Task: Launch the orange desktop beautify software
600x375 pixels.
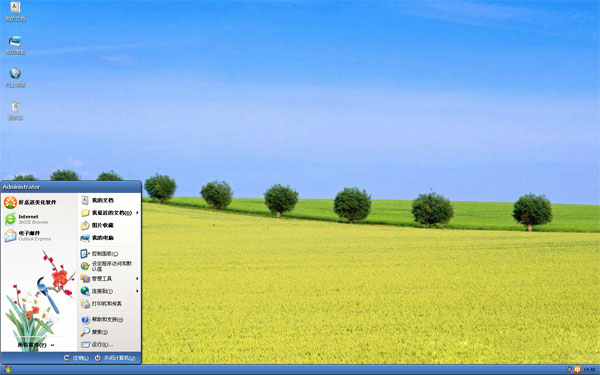Action: click(30, 202)
